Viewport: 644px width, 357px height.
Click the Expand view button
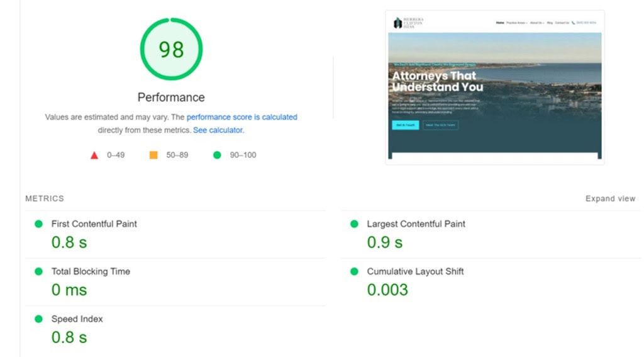[x=610, y=199]
